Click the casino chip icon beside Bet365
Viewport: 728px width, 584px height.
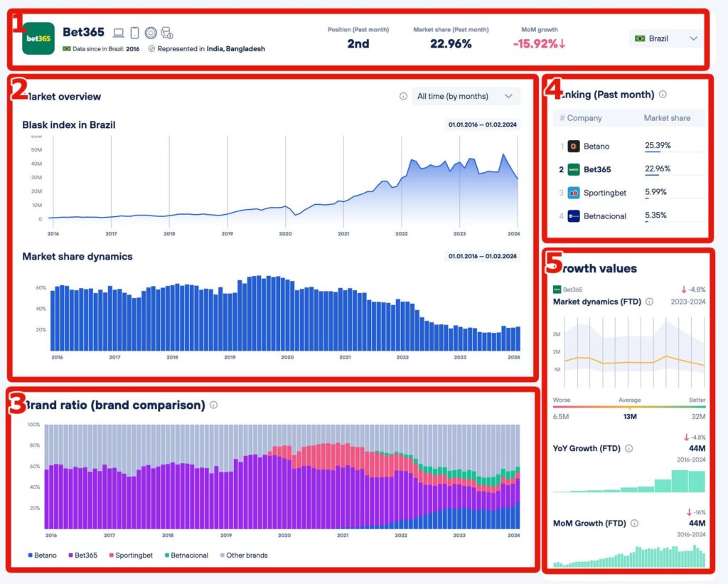(151, 33)
